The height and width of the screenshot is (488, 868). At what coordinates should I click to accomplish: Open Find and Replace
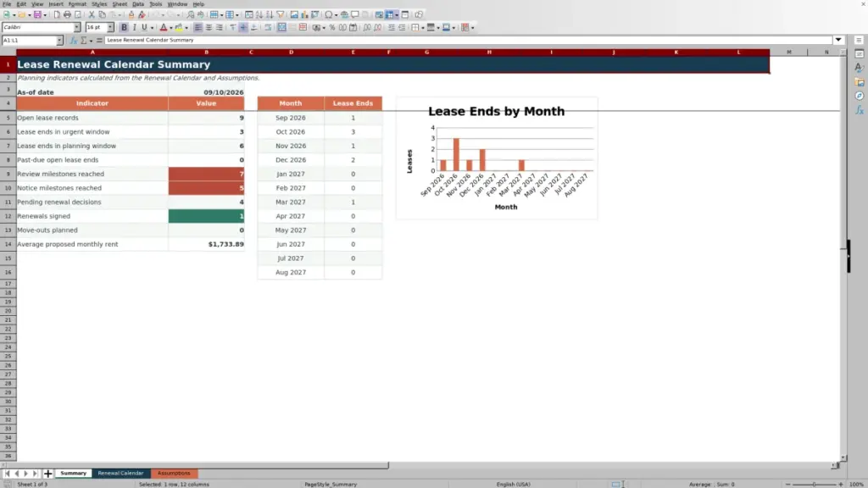[191, 14]
